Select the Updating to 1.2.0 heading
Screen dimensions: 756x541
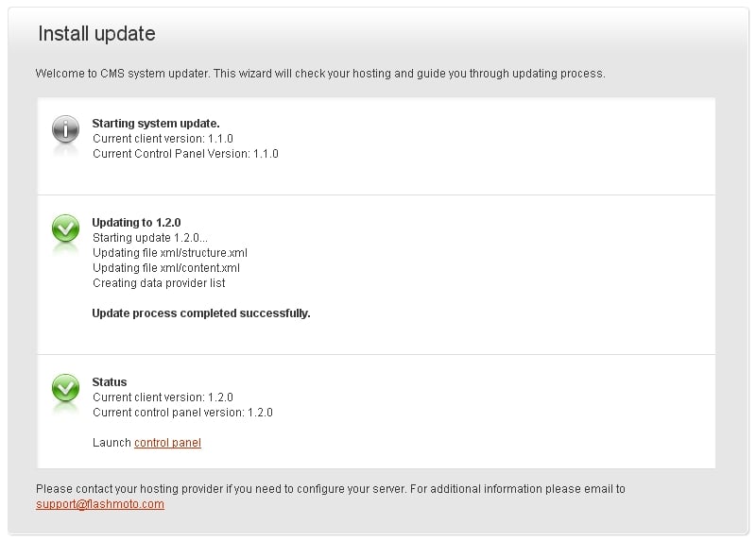pyautogui.click(x=136, y=223)
